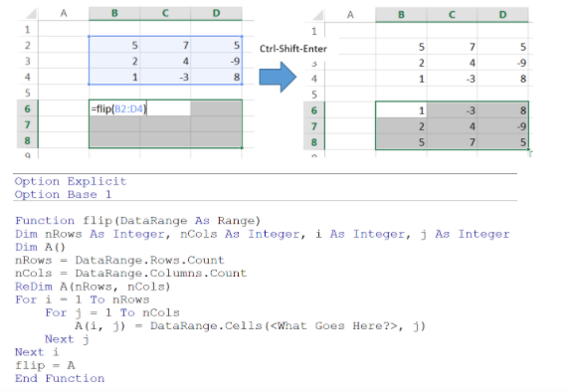Select cell B8 with value 5 in result sheet
The width and height of the screenshot is (570, 392).
point(401,142)
